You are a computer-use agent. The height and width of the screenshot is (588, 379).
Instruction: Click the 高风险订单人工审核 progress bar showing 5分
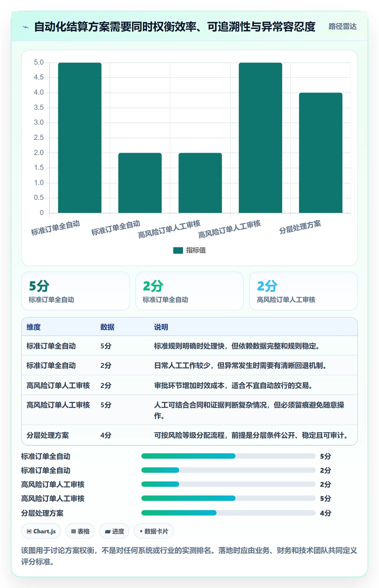(x=228, y=498)
